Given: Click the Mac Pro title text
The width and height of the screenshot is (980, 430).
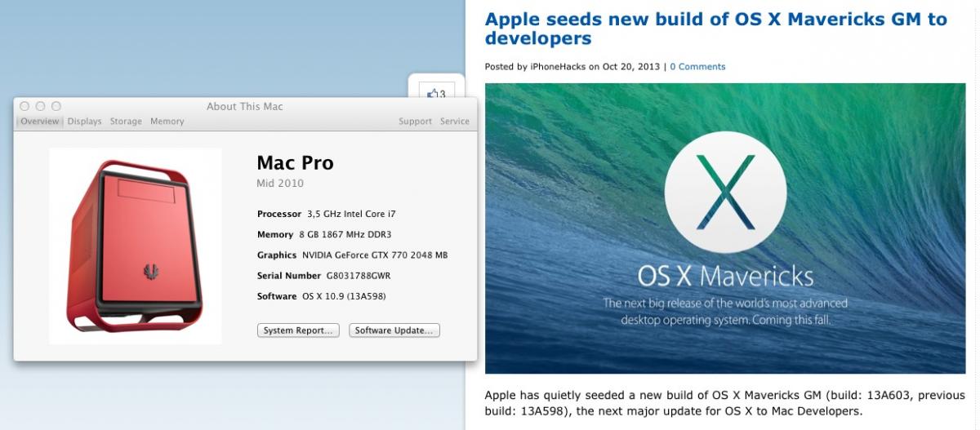Looking at the screenshot, I should coord(295,162).
